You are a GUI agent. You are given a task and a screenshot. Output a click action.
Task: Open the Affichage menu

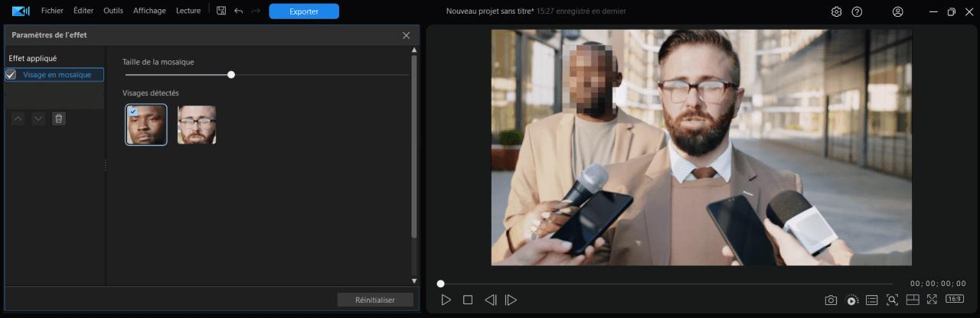click(x=149, y=11)
